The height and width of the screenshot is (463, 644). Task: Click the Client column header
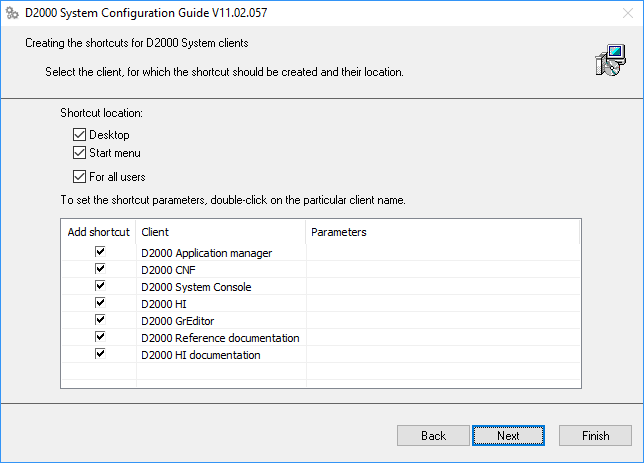tap(220, 232)
